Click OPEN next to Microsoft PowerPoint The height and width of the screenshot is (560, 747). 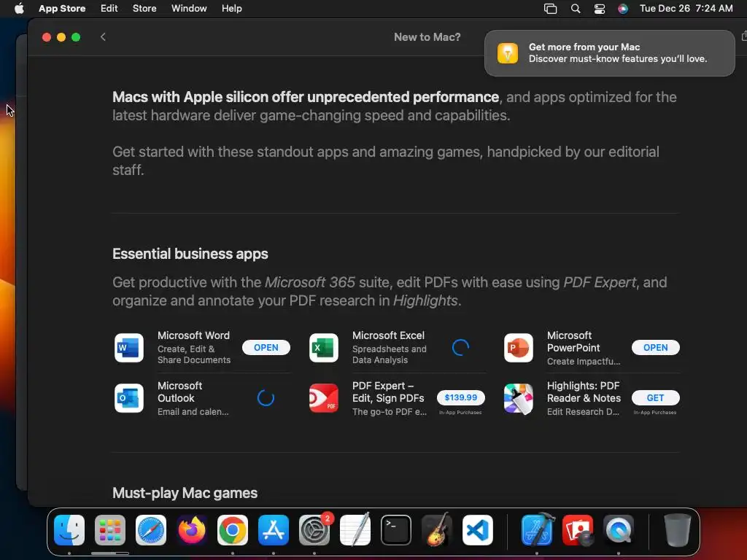[656, 348]
